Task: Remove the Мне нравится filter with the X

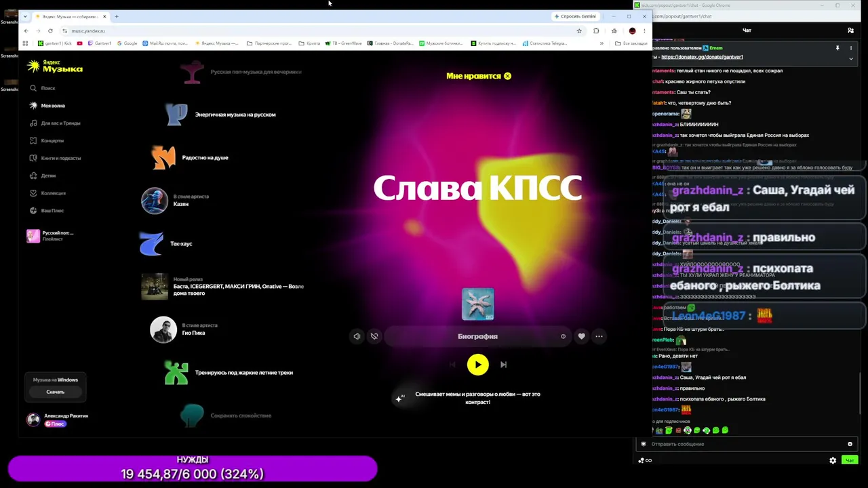Action: point(507,76)
